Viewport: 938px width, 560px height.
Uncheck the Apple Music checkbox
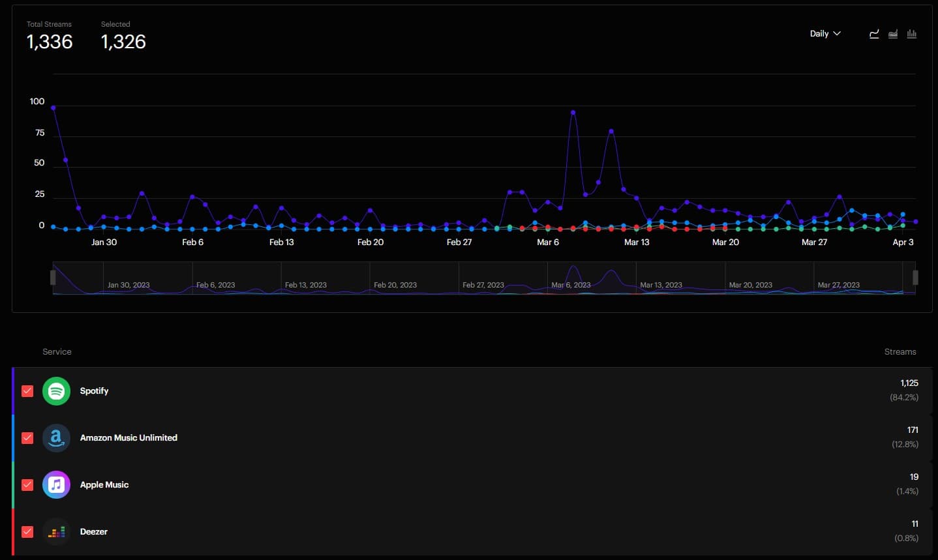27,485
